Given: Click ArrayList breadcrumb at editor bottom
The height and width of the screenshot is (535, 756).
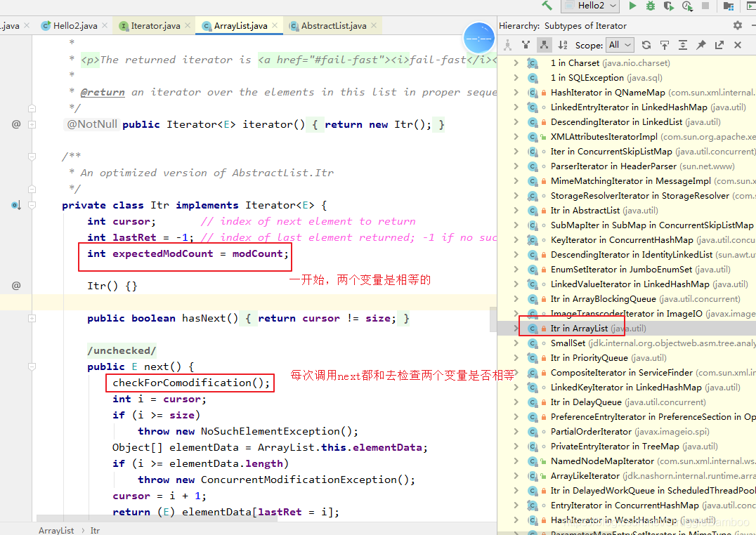Looking at the screenshot, I should (x=56, y=530).
